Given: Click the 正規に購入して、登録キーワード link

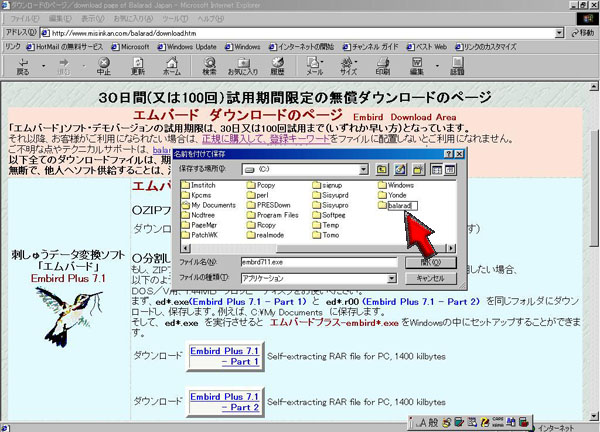Looking at the screenshot, I should tap(266, 139).
